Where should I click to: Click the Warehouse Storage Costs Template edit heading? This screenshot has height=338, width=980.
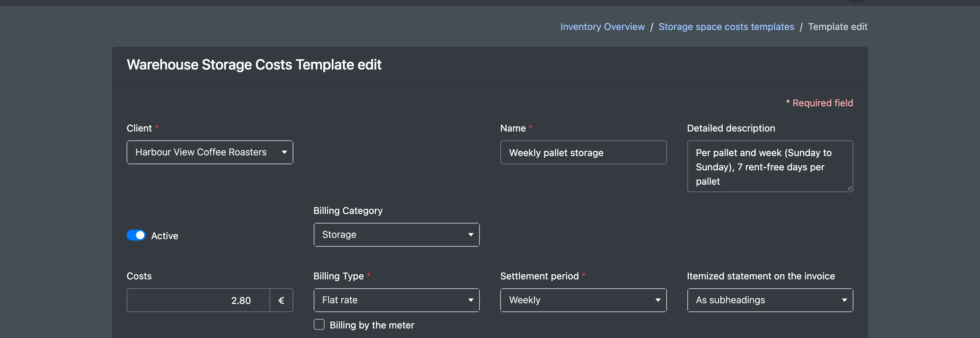pos(254,64)
